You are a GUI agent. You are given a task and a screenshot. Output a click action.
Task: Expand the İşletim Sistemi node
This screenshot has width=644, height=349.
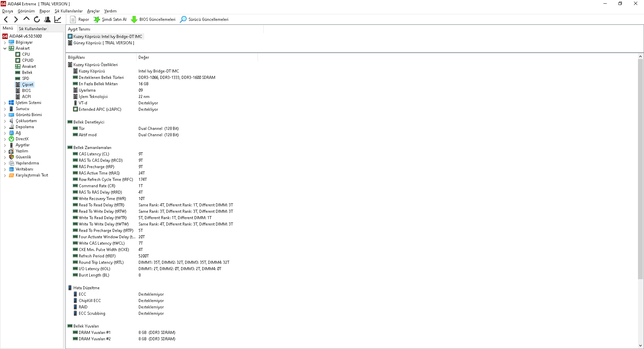5,103
